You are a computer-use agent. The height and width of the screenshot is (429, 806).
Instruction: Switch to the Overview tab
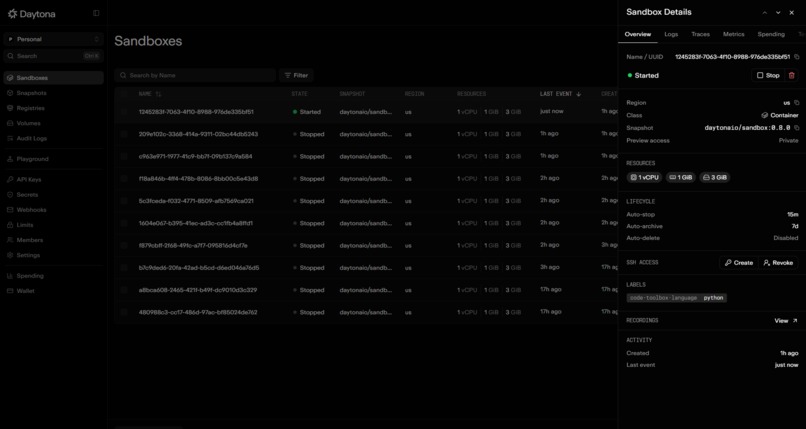click(x=637, y=34)
